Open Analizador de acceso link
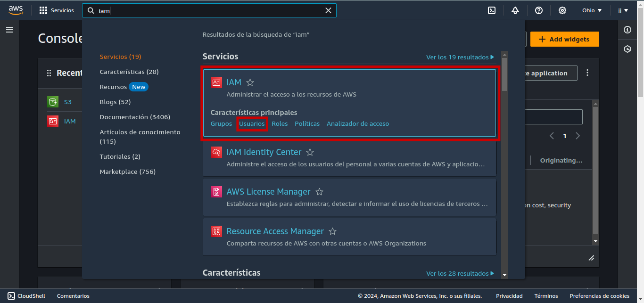The height and width of the screenshot is (303, 644). 358,123
